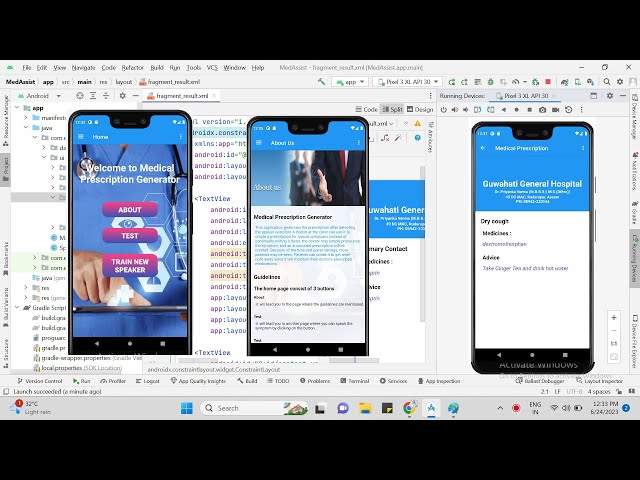640x480 pixels.
Task: Open the app run configuration dropdown
Action: pos(350,82)
